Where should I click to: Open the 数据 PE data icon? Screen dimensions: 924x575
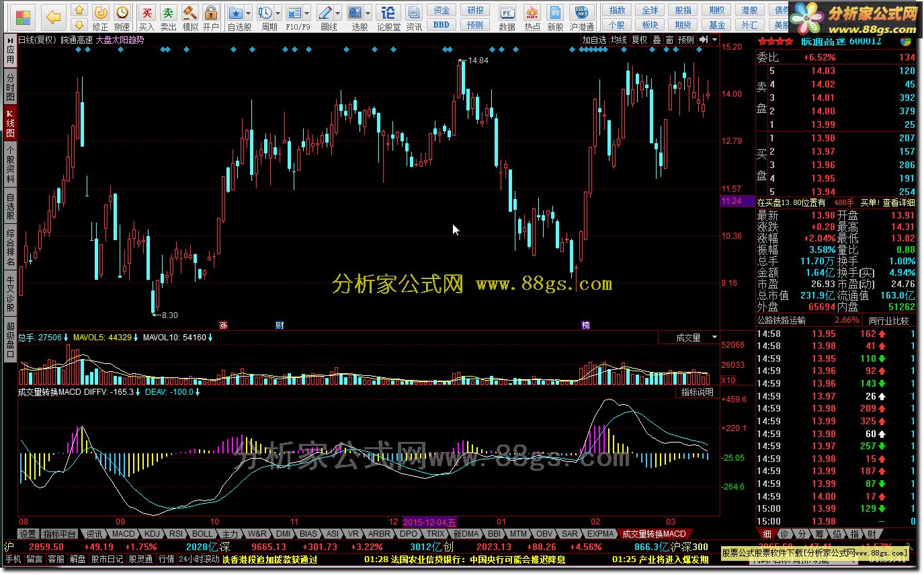pyautogui.click(x=507, y=17)
